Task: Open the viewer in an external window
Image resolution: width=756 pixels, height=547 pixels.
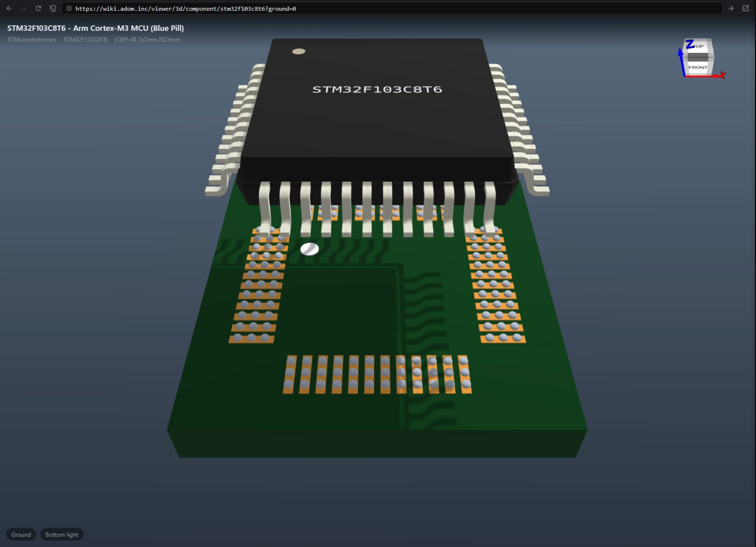Action: 746,8
